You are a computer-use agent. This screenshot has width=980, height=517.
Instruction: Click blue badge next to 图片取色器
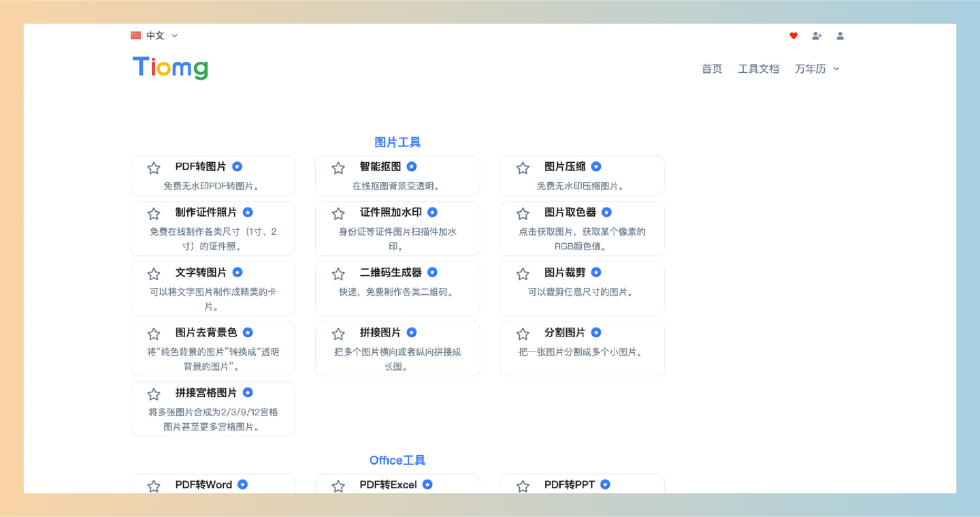tap(606, 213)
